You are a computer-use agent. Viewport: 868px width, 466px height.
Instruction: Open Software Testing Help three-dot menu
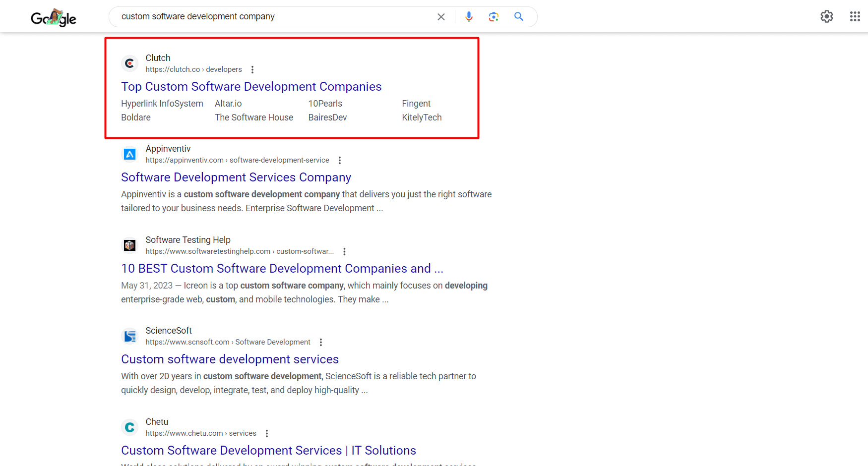coord(344,251)
